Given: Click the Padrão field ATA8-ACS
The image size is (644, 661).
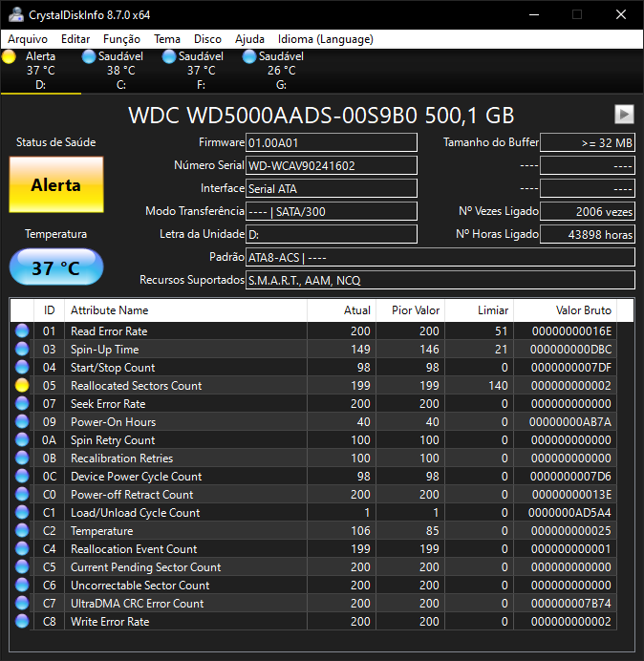Looking at the screenshot, I should click(x=440, y=257).
